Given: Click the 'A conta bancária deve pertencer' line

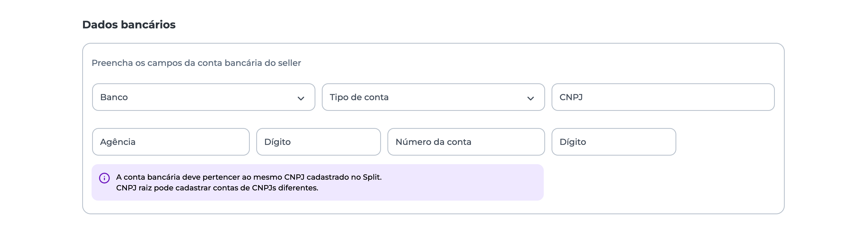Looking at the screenshot, I should click(249, 177).
